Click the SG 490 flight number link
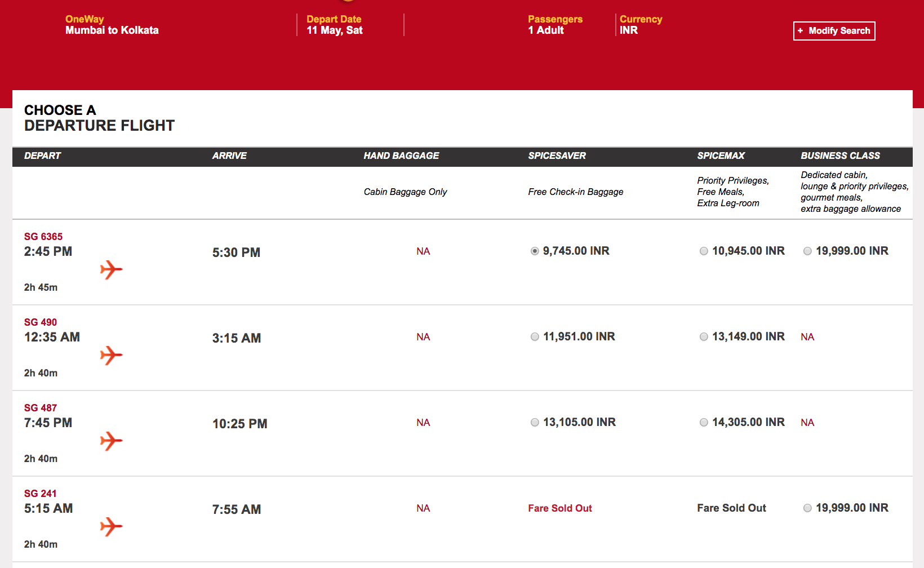The image size is (924, 568). pyautogui.click(x=40, y=322)
